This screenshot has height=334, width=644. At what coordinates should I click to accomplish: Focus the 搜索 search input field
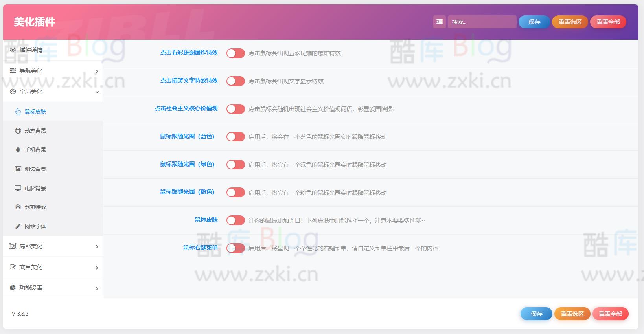tap(482, 22)
